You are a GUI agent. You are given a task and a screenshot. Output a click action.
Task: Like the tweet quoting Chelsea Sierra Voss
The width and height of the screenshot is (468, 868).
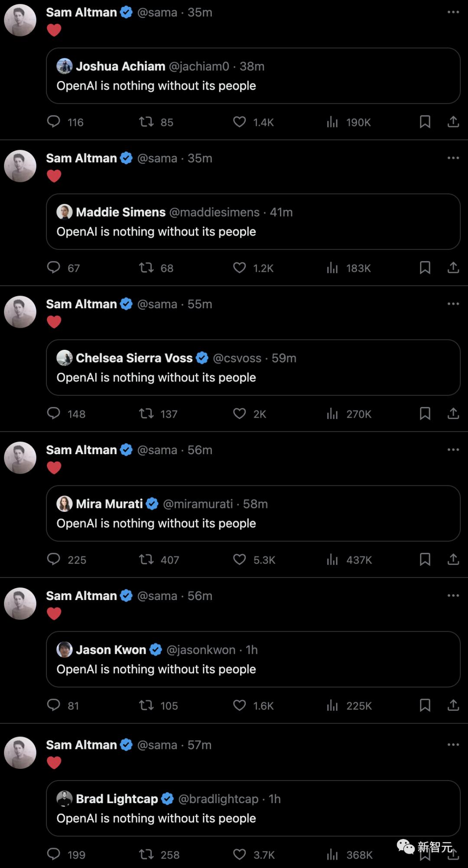pos(239,414)
